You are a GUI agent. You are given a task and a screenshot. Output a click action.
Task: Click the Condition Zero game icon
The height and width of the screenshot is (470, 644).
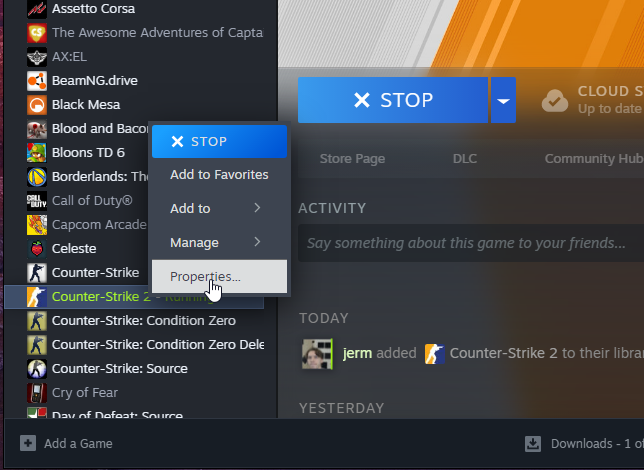pyautogui.click(x=37, y=321)
